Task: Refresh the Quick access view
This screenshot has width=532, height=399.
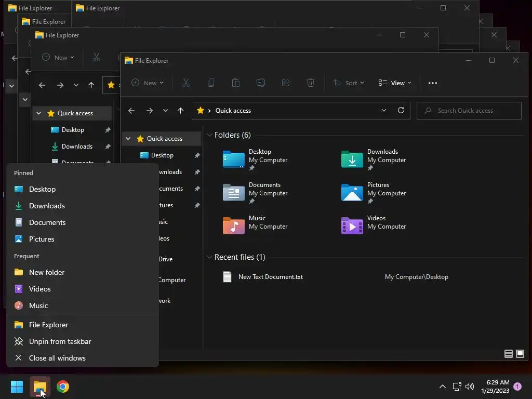Action: click(x=401, y=110)
